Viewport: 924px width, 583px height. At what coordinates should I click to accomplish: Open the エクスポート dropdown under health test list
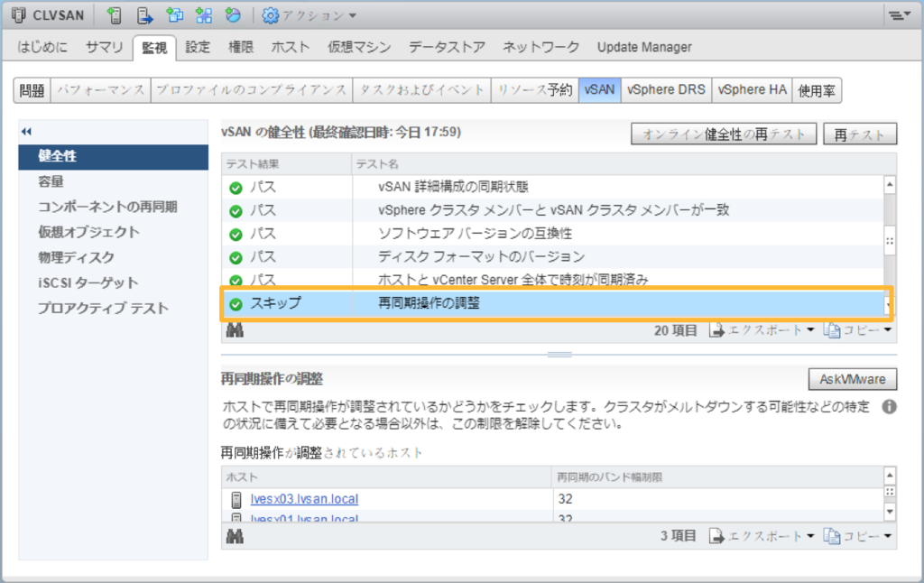(762, 330)
